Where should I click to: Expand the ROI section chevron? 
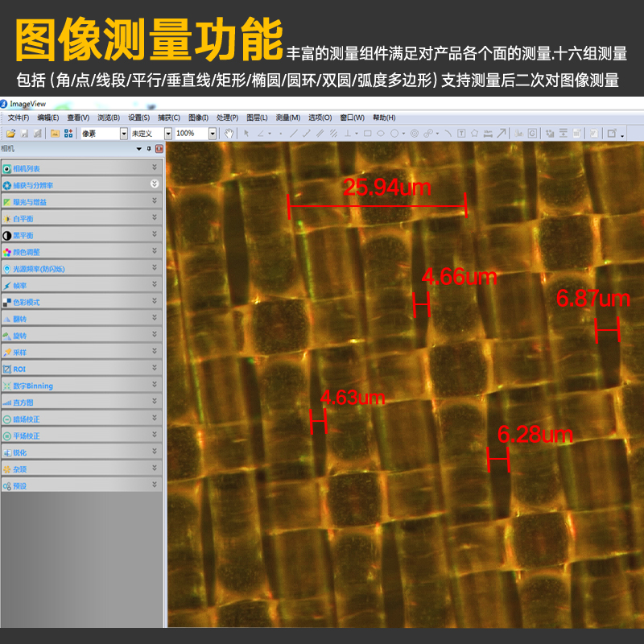pyautogui.click(x=155, y=368)
